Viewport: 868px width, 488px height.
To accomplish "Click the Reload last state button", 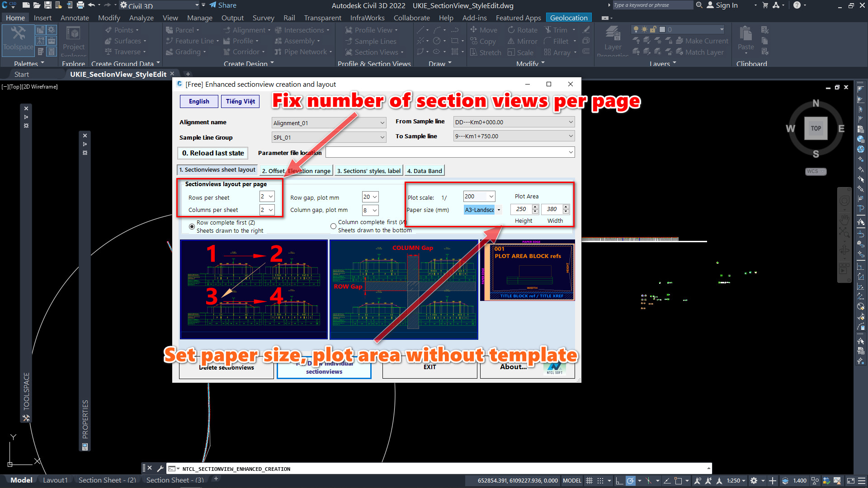I will (213, 153).
